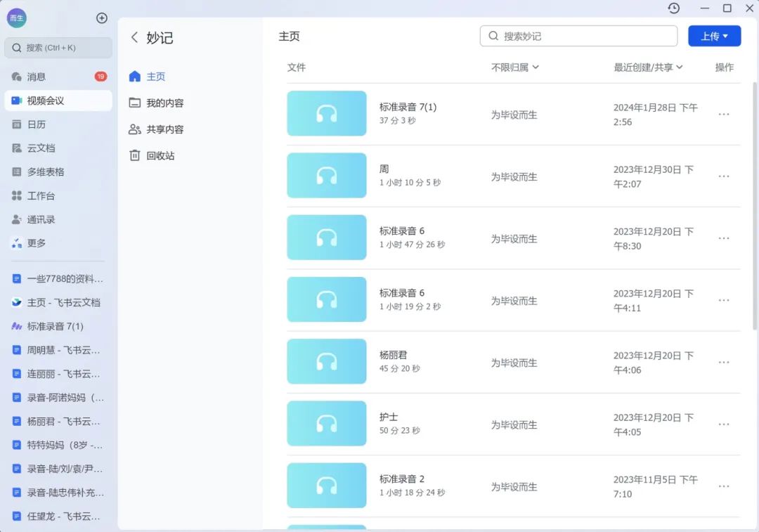The height and width of the screenshot is (532, 759).
Task: Open the Recycle Bin (回收站)
Action: click(160, 156)
